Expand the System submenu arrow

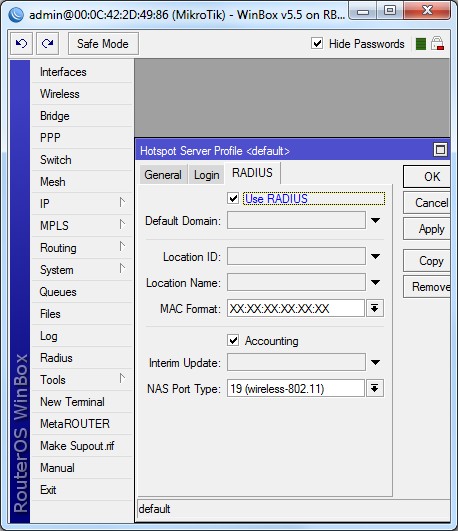(x=122, y=269)
